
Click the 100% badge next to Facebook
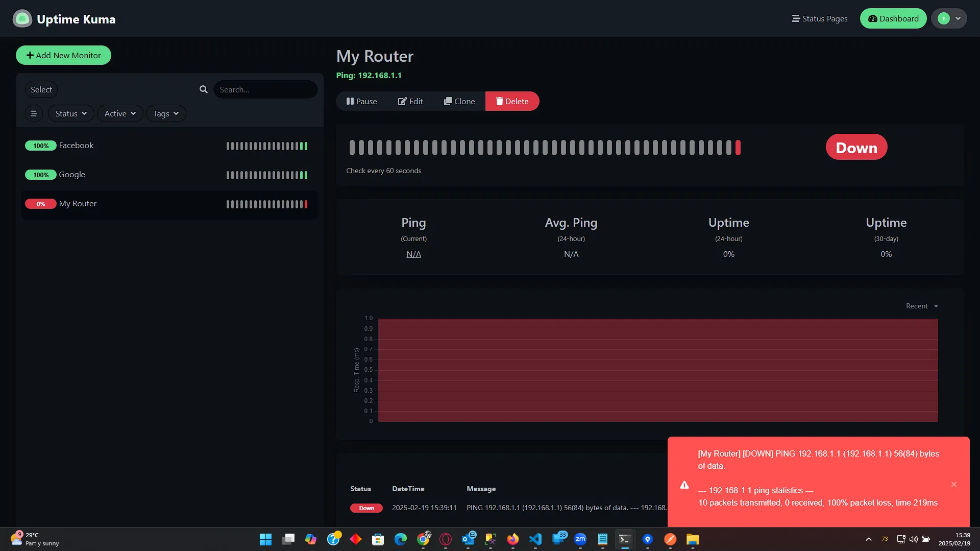click(41, 146)
